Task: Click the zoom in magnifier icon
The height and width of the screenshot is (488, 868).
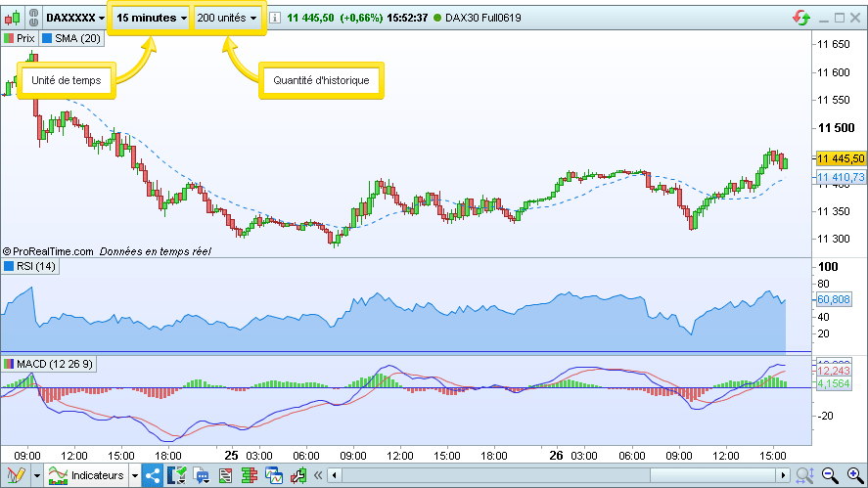Action: [x=853, y=476]
